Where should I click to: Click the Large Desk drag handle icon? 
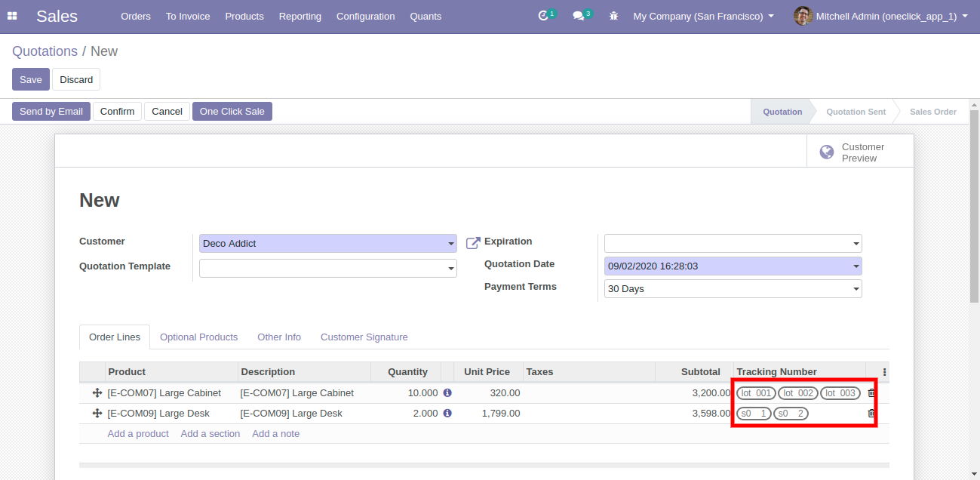[x=97, y=414]
